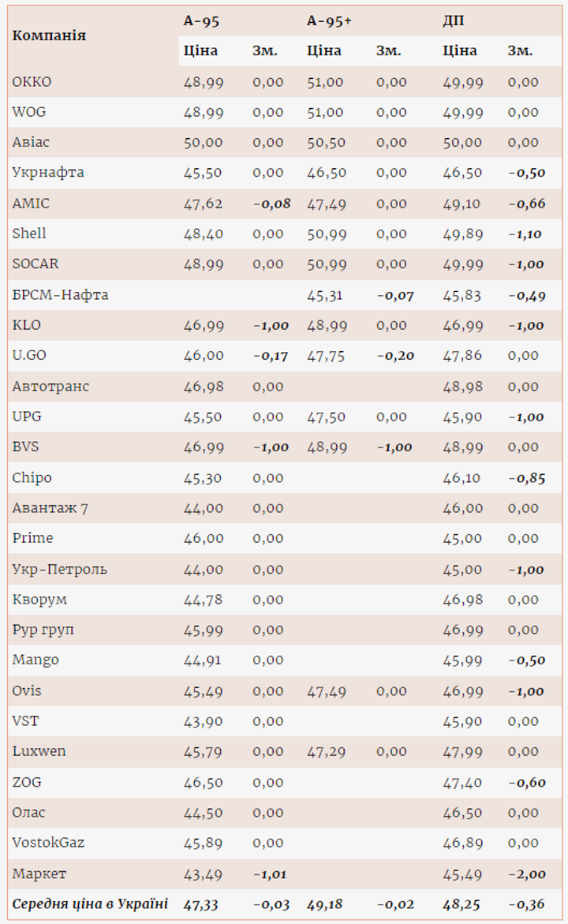This screenshot has width=568, height=924.
Task: Click the U.GO company name
Action: [x=29, y=356]
